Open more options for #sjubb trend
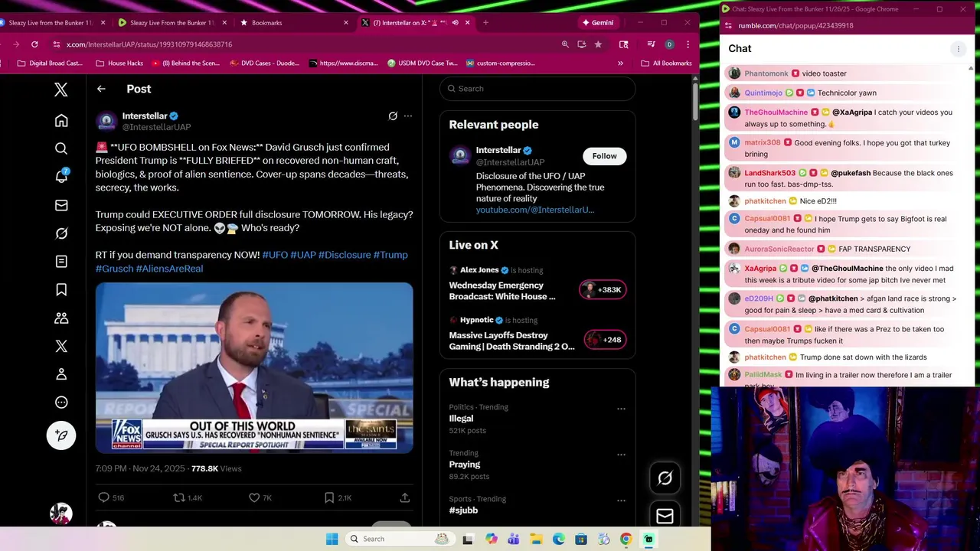This screenshot has width=980, height=551. (621, 500)
